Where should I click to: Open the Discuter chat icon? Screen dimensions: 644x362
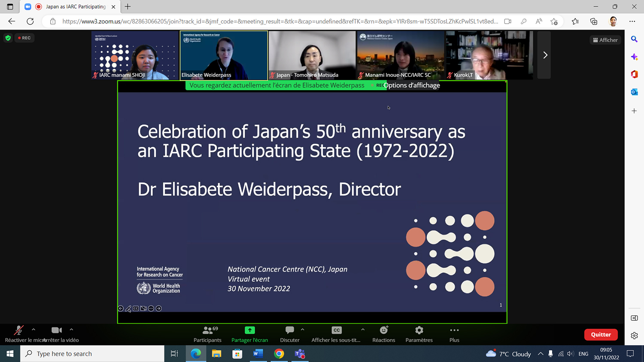[x=290, y=331]
